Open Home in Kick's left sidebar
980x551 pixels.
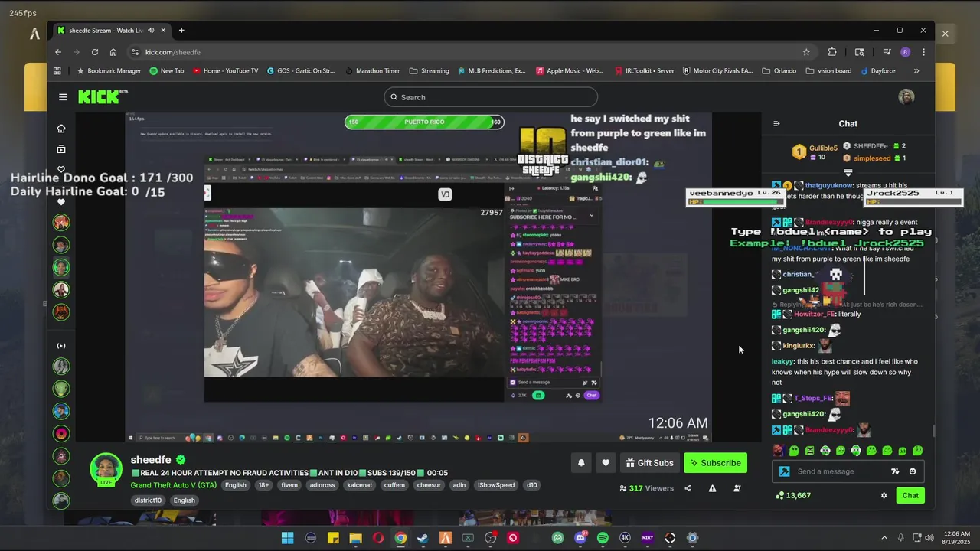[x=61, y=129]
